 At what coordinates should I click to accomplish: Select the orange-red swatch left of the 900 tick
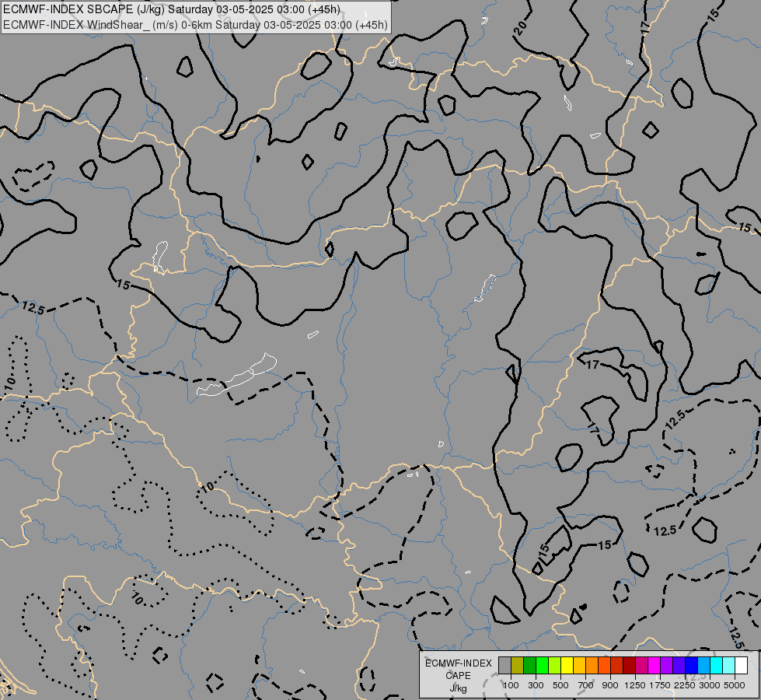coord(604,666)
